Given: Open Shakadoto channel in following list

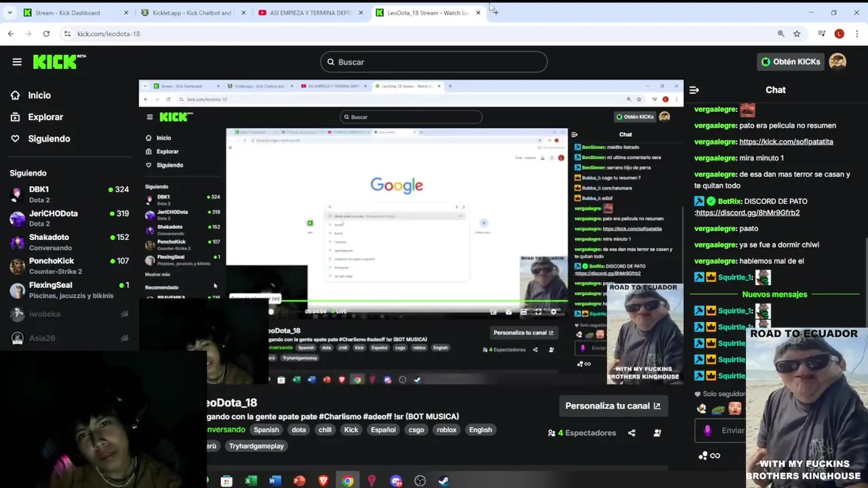Looking at the screenshot, I should point(68,242).
